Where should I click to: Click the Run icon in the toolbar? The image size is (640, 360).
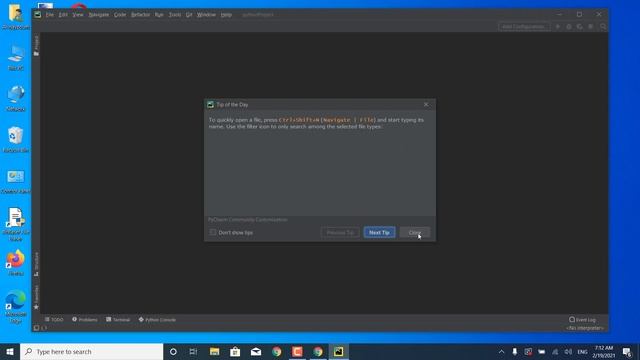pyautogui.click(x=558, y=27)
